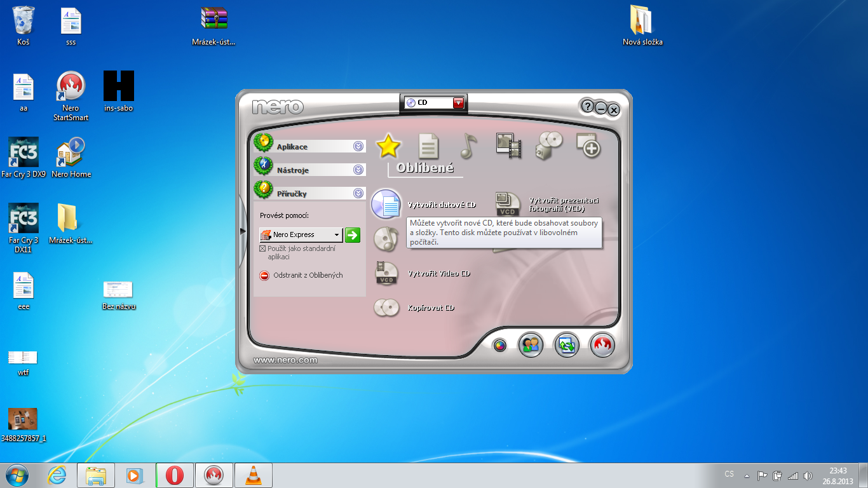
Task: Expand the Příručky section
Action: click(x=309, y=193)
